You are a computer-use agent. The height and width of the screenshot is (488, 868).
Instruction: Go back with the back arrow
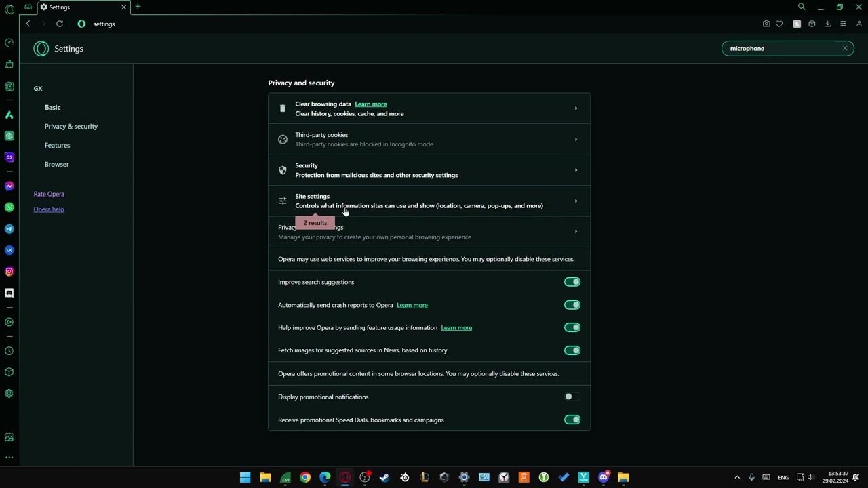(28, 24)
